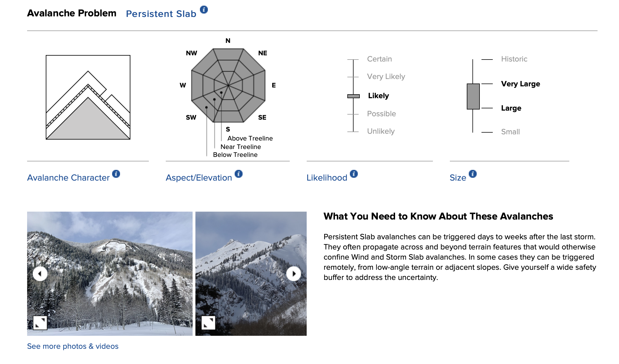The height and width of the screenshot is (364, 619).
Task: Click the persistent slab character diagram
Action: coord(88,97)
